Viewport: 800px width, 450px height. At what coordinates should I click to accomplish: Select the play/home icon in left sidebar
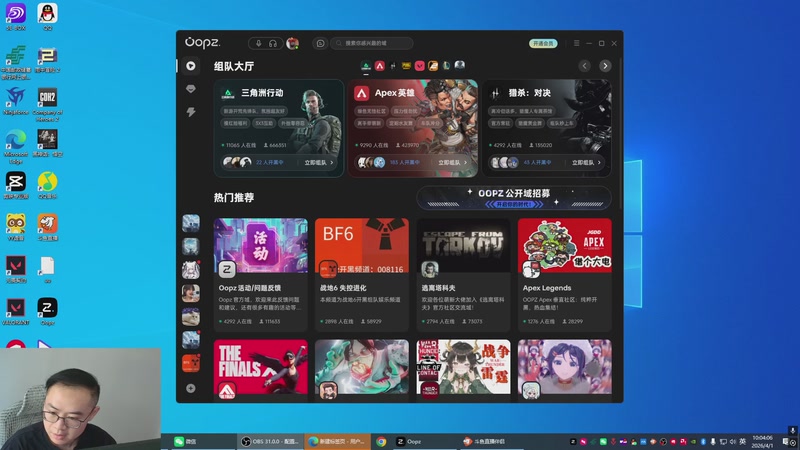coord(191,66)
